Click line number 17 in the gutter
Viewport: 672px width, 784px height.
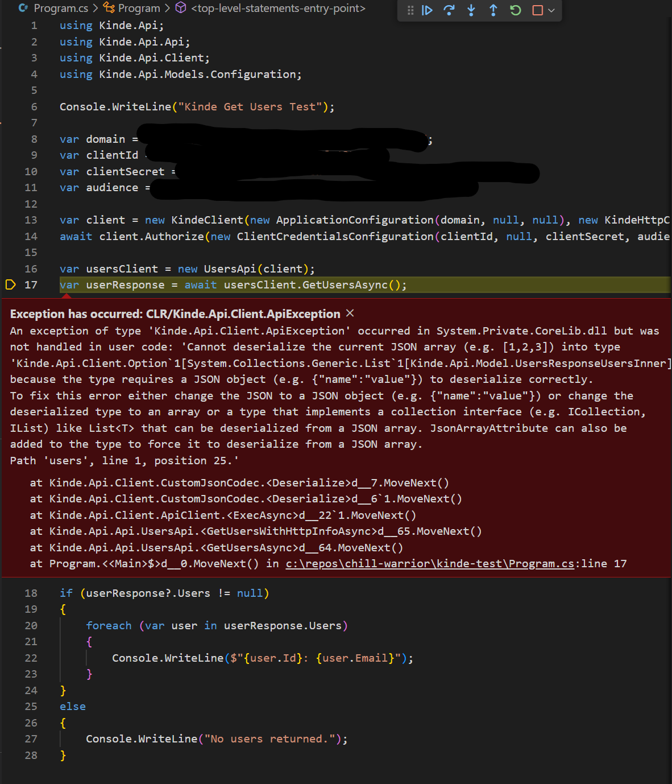31,285
